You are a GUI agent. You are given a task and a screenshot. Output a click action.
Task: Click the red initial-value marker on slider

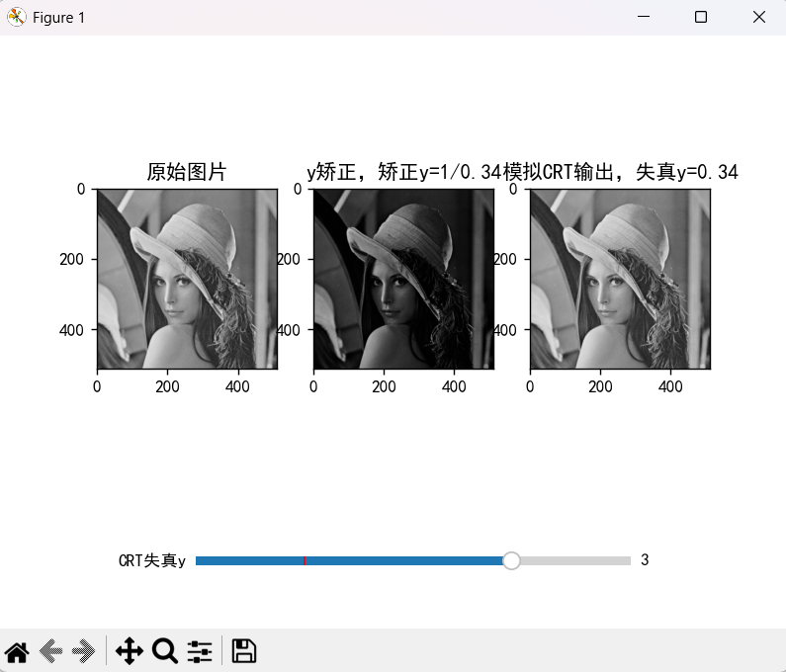(x=305, y=560)
